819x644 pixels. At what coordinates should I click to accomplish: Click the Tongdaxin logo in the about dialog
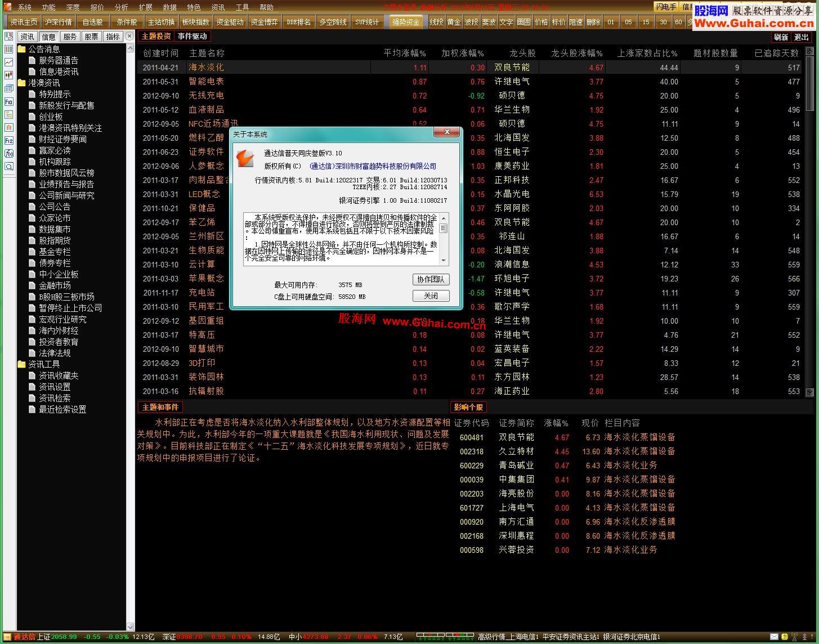point(245,158)
